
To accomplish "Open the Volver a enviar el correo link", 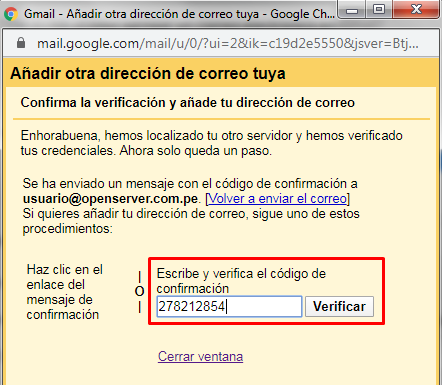I will [278, 199].
